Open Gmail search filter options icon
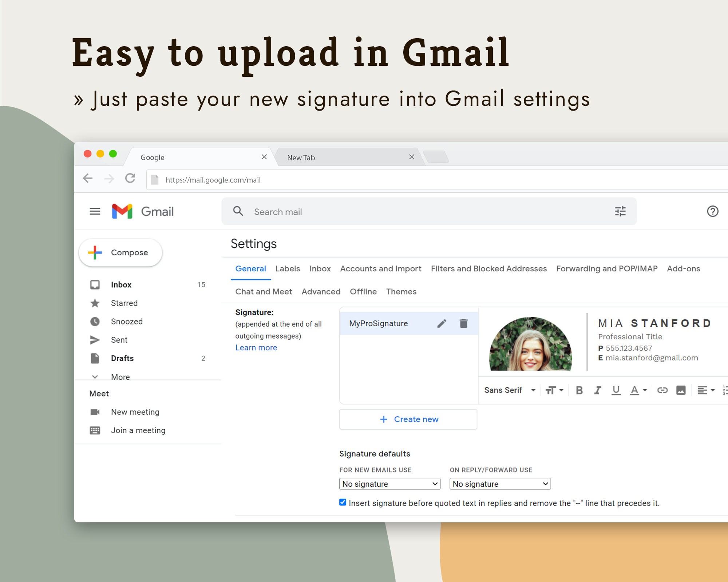Viewport: 728px width, 582px height. coord(620,211)
